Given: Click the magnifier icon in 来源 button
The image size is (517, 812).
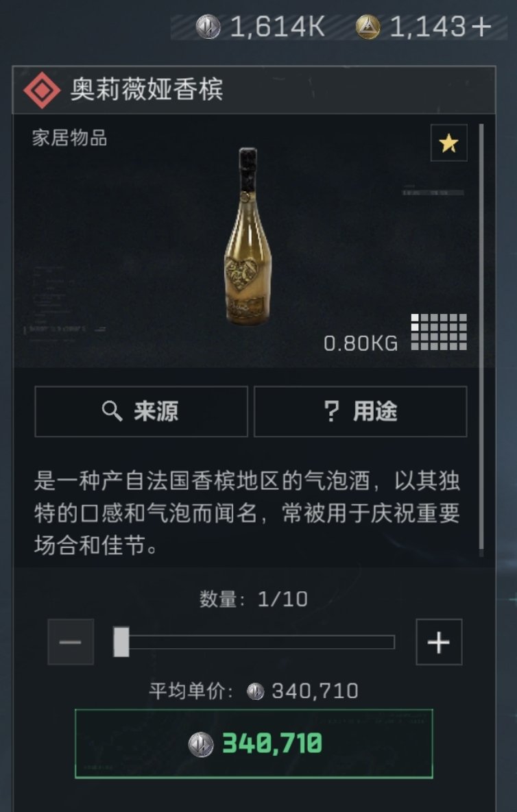Looking at the screenshot, I should coord(112,411).
